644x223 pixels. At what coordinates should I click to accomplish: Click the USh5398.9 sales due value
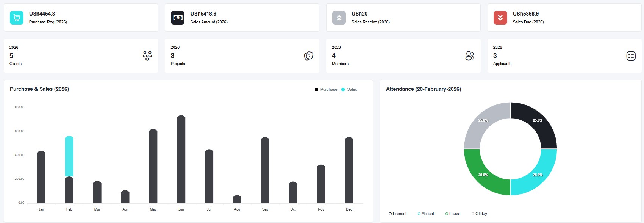click(526, 14)
